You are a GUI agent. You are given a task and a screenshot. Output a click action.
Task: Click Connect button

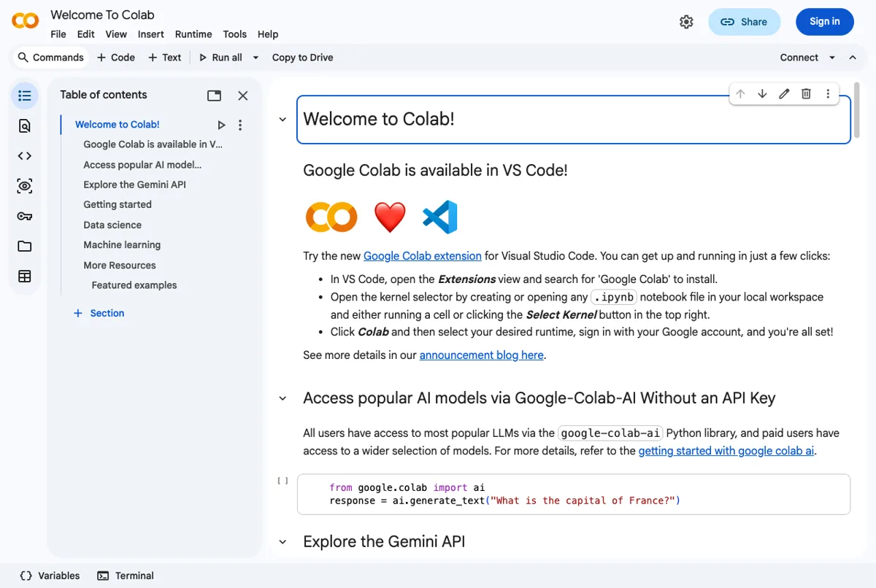pyautogui.click(x=799, y=58)
